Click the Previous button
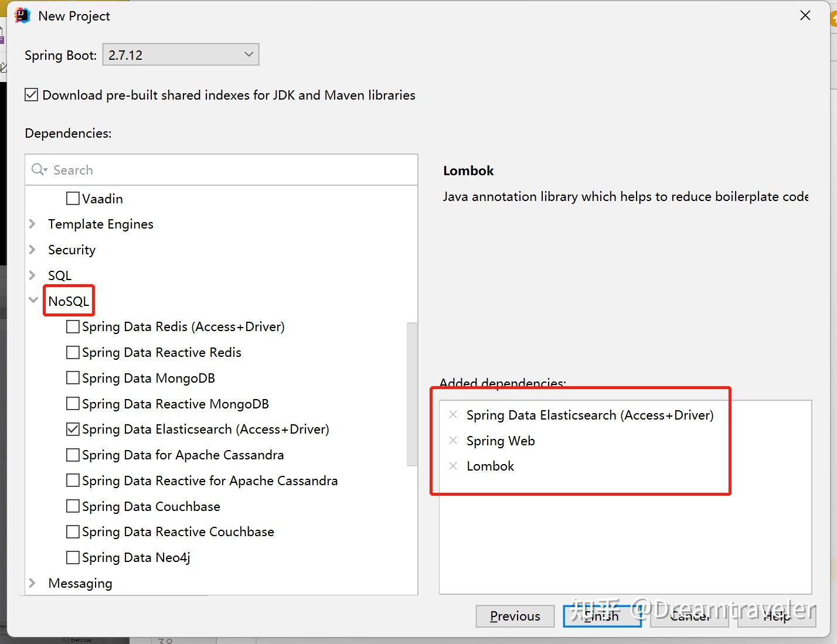The width and height of the screenshot is (837, 644). tap(515, 616)
